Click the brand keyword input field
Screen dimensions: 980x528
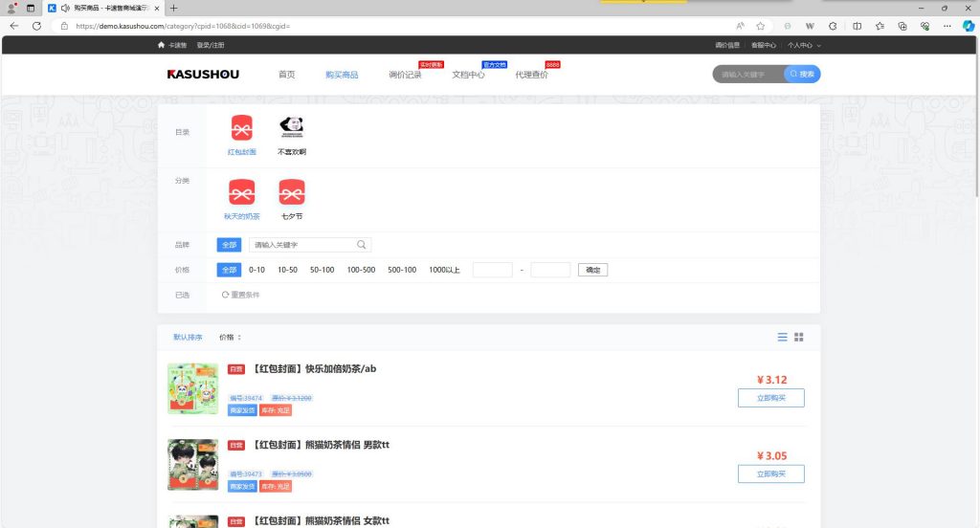coord(302,245)
